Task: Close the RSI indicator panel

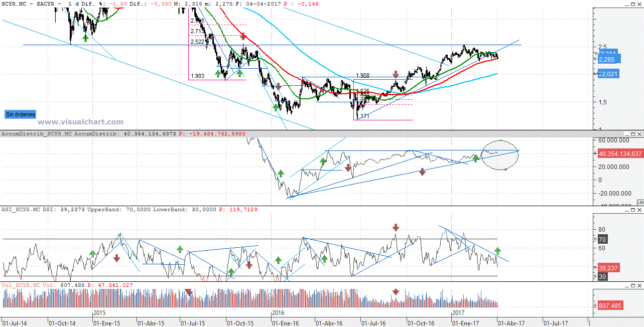Action: click(639, 211)
